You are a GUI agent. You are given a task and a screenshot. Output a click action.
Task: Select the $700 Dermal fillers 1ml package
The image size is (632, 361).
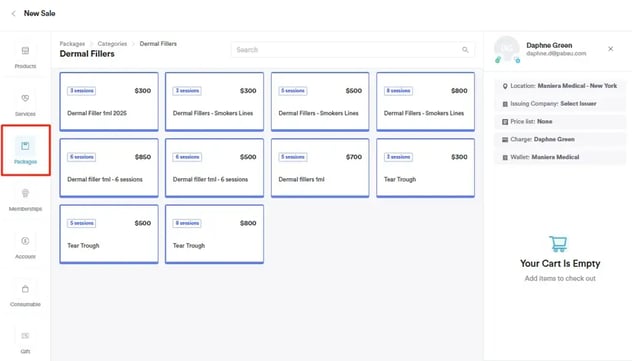[x=320, y=168]
